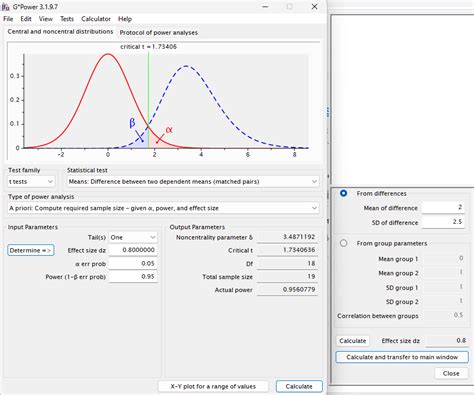This screenshot has width=474, height=395.
Task: Click the α err prob input field
Action: [133, 263]
